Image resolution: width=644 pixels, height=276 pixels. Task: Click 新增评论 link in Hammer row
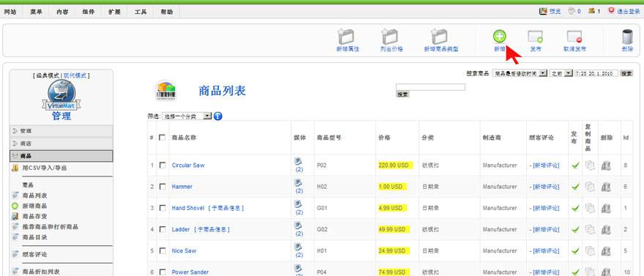click(546, 187)
